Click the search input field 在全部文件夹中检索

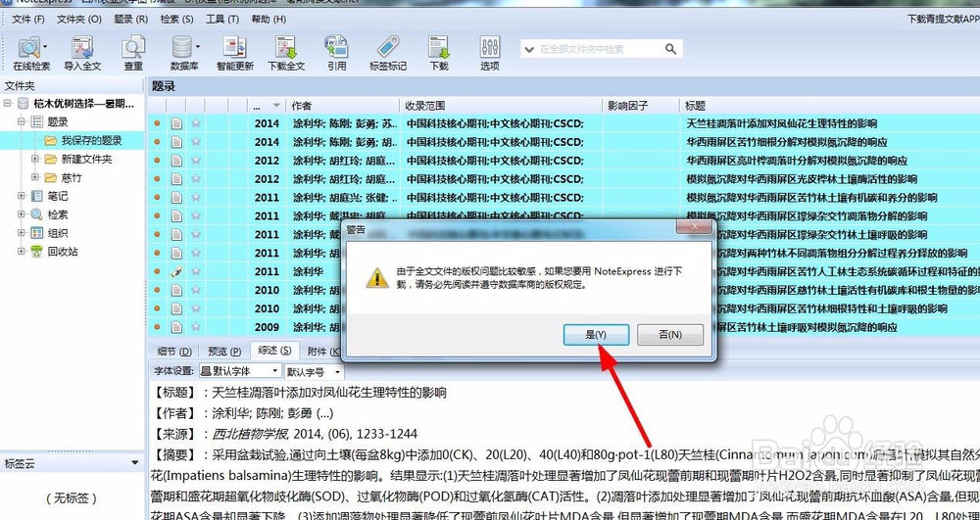(x=599, y=49)
